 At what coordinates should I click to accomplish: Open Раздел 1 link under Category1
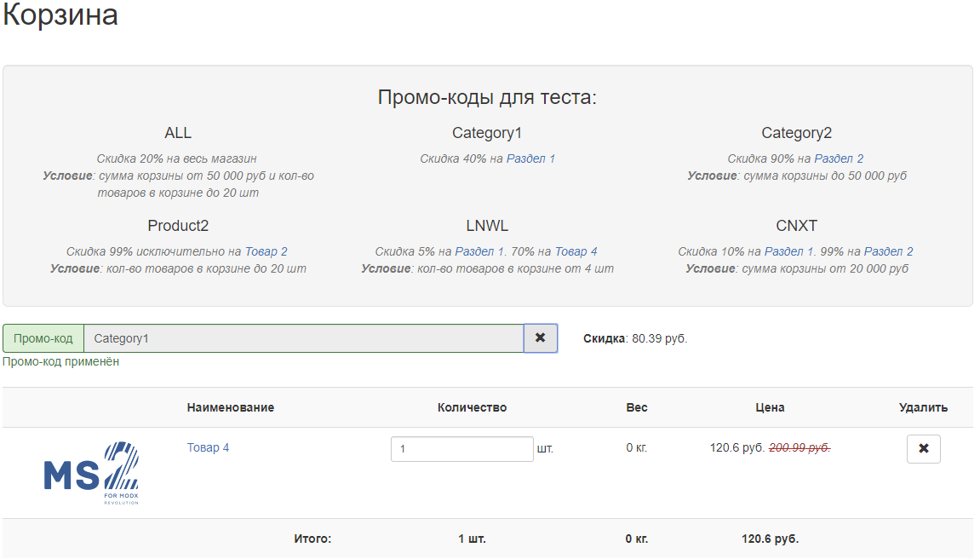(530, 158)
